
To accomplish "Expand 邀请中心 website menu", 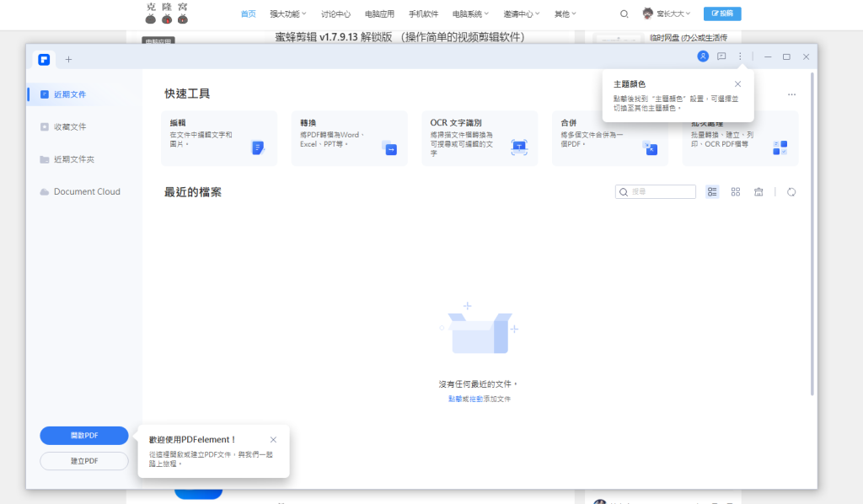I will coord(522,13).
